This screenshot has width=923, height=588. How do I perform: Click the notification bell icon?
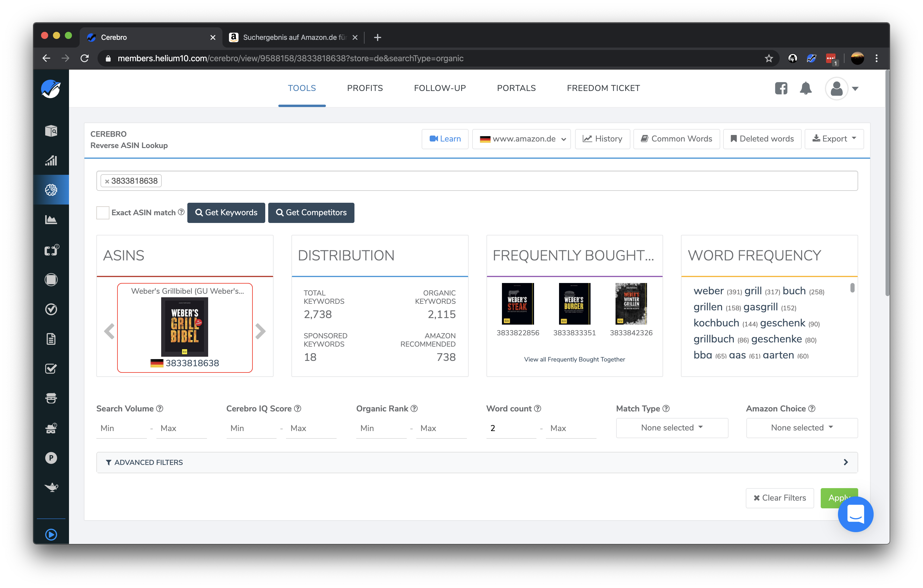(805, 89)
